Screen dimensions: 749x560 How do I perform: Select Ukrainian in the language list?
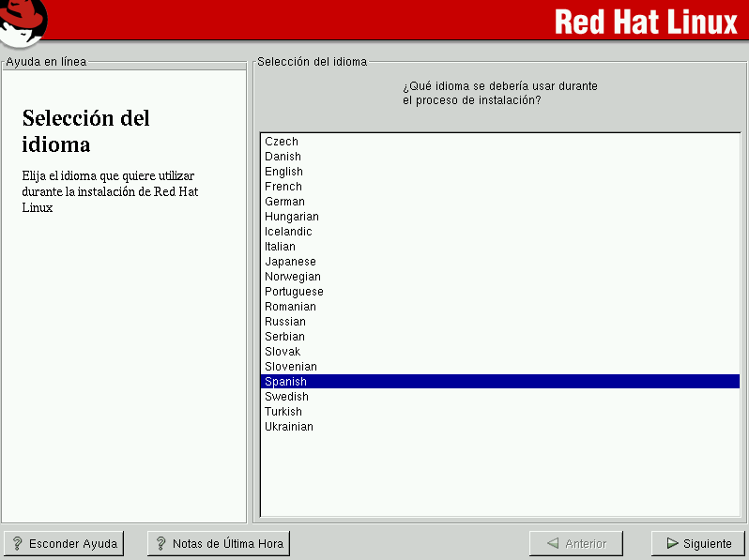(289, 427)
